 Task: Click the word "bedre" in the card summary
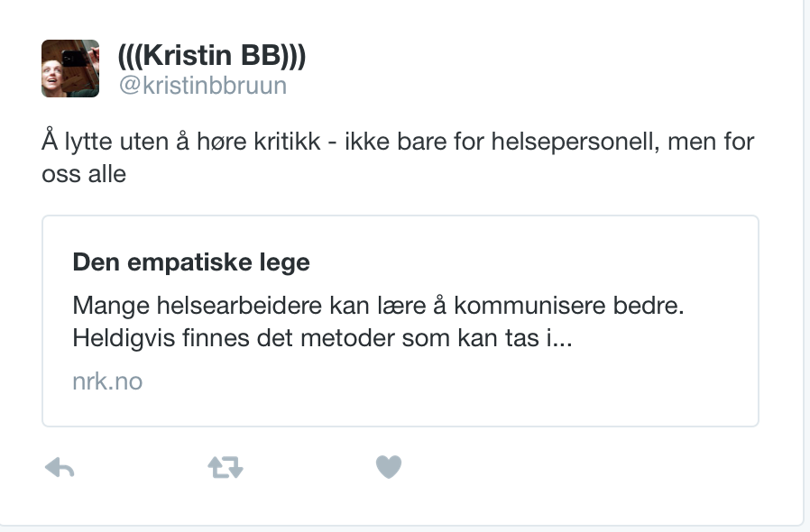pos(649,306)
